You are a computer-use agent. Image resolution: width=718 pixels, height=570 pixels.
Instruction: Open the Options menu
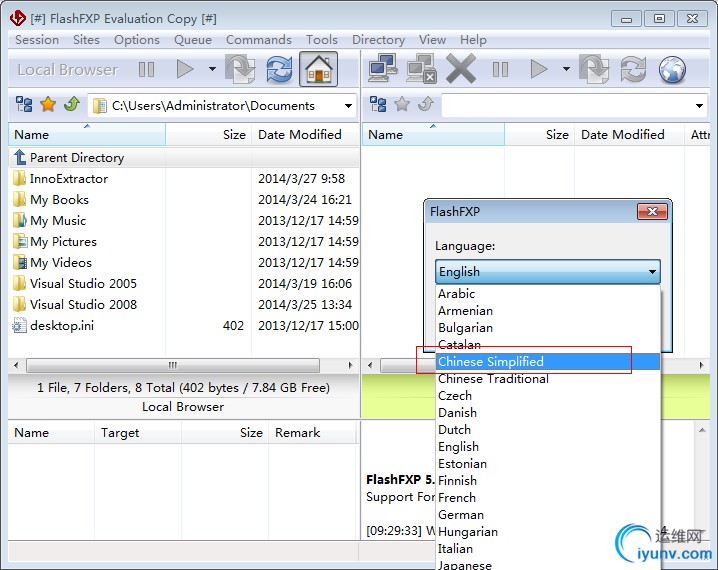(137, 40)
